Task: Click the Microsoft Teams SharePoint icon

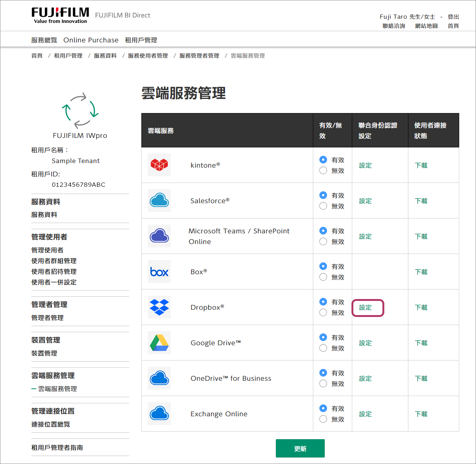Action: [x=159, y=236]
